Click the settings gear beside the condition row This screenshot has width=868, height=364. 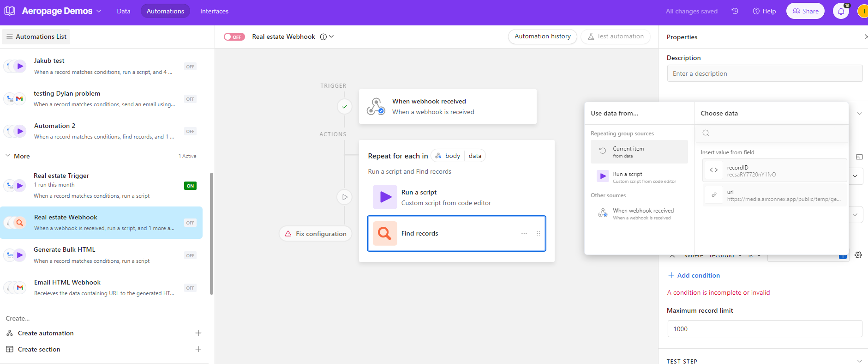tap(858, 255)
